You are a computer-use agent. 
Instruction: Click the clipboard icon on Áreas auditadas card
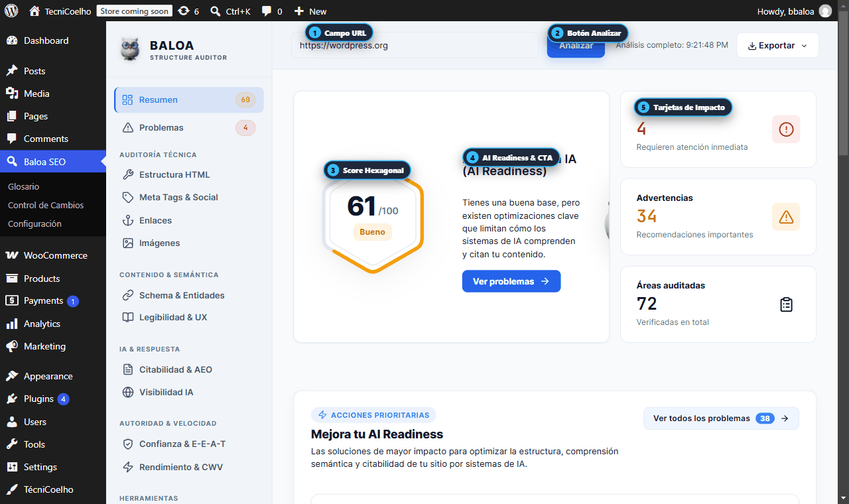[786, 304]
